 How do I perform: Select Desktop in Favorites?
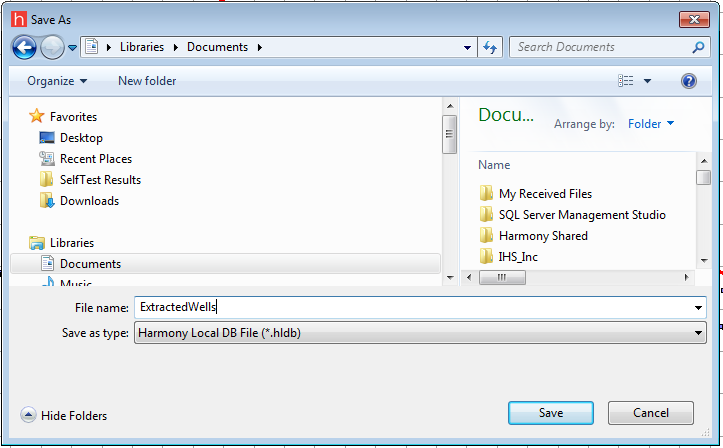click(x=80, y=138)
